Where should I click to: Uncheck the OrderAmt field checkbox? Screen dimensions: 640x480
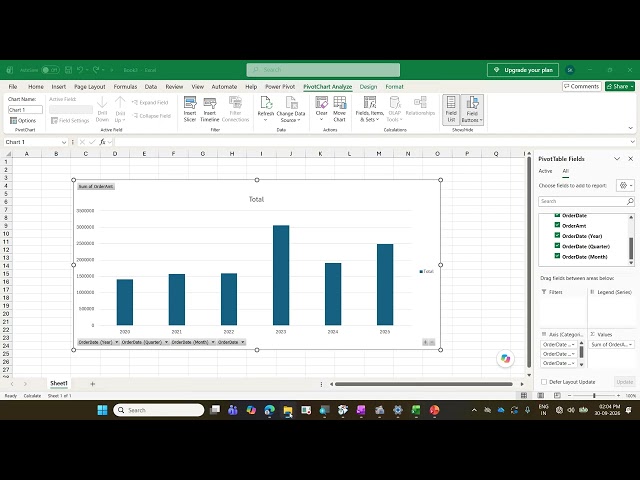(x=557, y=225)
